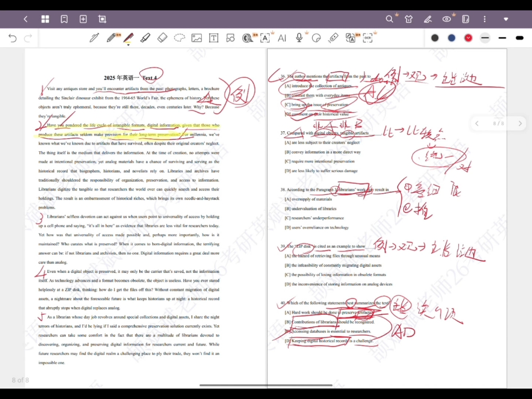Viewport: 532px width, 399px height.
Task: Open the translate tool
Action: coord(351,38)
